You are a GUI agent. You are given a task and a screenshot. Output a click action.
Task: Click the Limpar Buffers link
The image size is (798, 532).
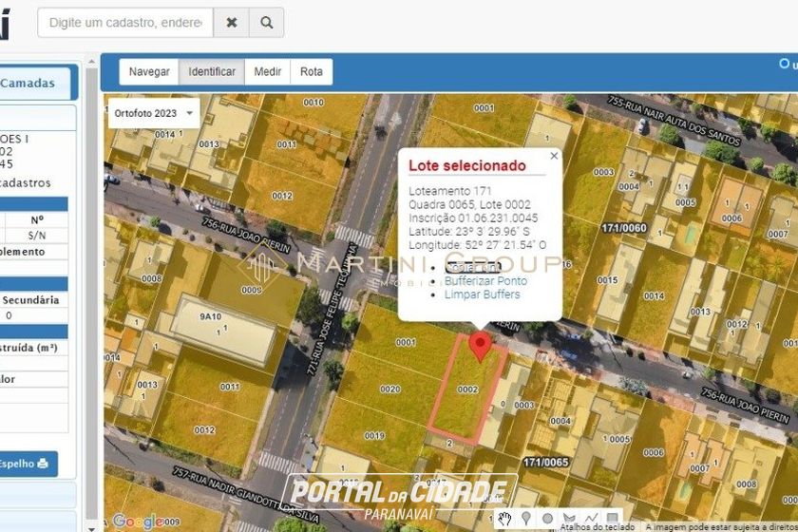coord(482,294)
